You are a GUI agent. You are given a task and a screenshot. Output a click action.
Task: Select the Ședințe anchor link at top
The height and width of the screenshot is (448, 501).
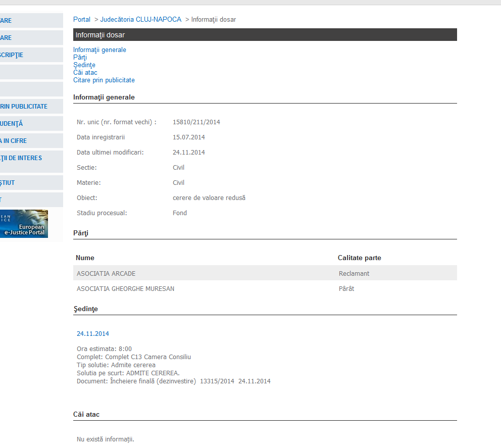point(84,65)
